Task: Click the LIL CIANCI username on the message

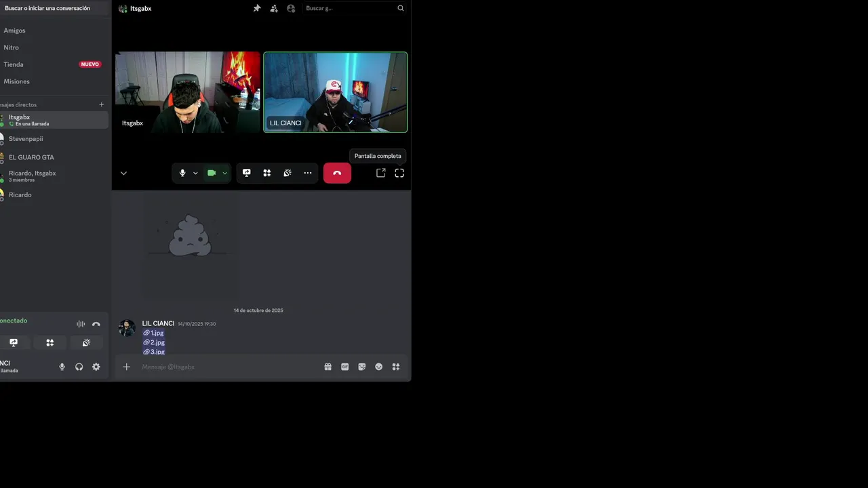Action: click(158, 323)
